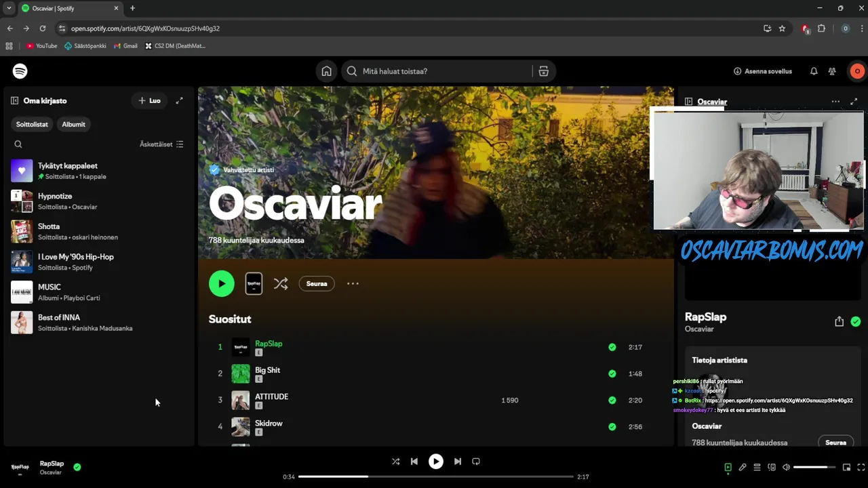Viewport: 868px width, 488px height.
Task: Share RapSlap using the share icon
Action: tap(839, 321)
